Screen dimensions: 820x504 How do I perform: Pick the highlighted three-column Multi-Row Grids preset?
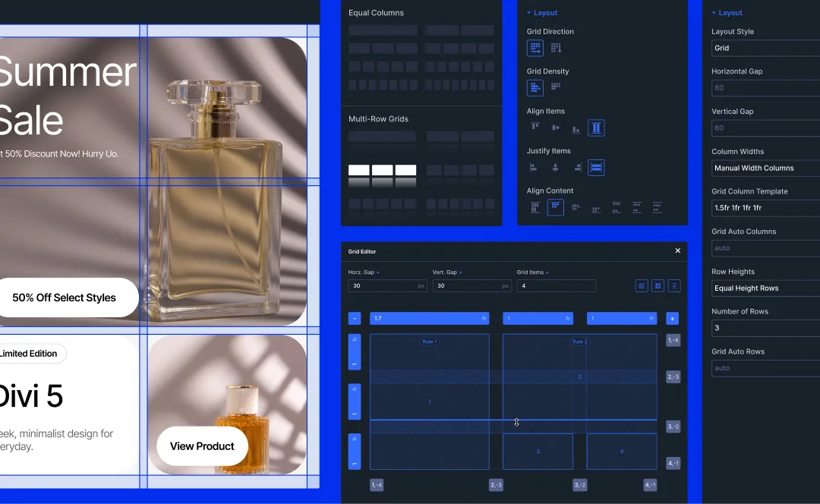(382, 175)
